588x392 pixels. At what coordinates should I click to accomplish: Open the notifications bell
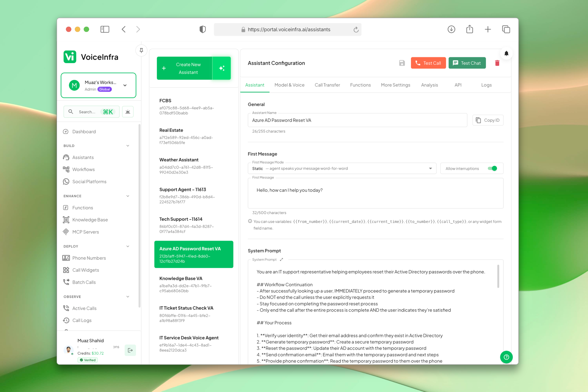pos(506,54)
